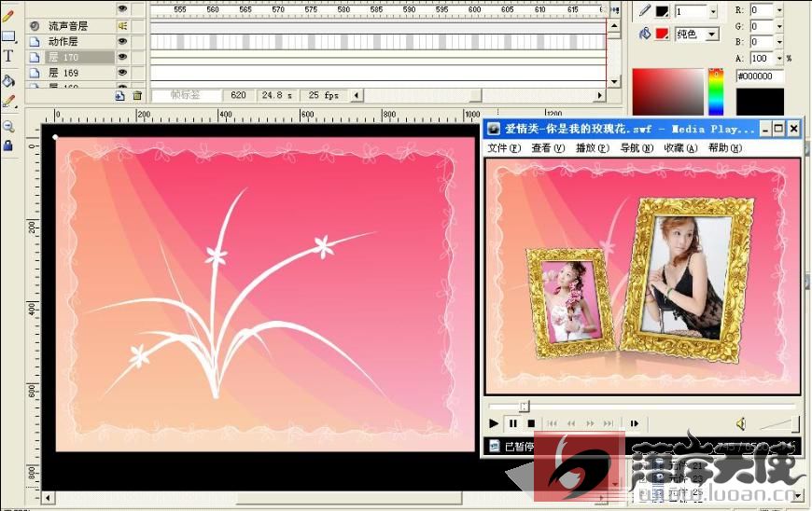The image size is (812, 511).
Task: Click the grayed fast-forward button in Media Player
Action: pyautogui.click(x=590, y=423)
